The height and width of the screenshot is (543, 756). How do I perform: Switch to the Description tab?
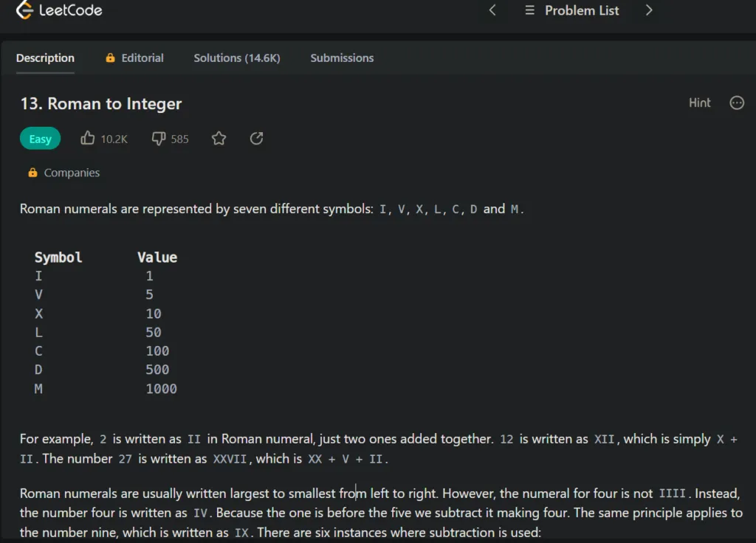[x=45, y=58]
